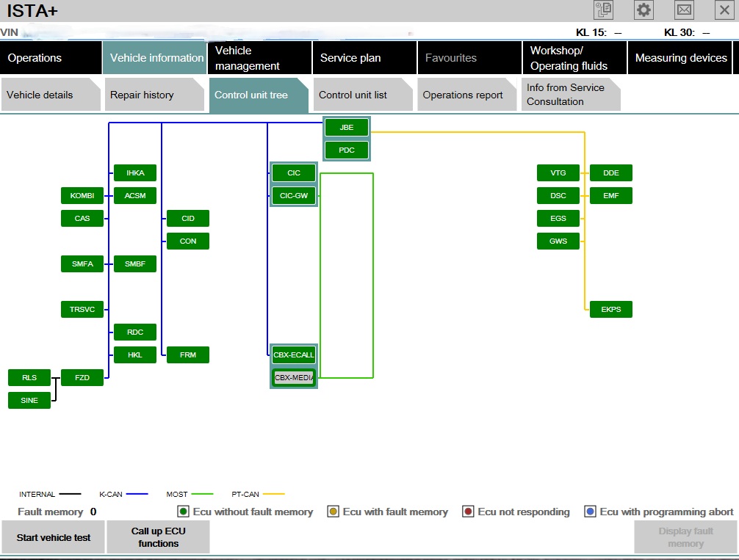The width and height of the screenshot is (739, 560).
Task: Choose the EKPS fuel pump node
Action: click(x=610, y=310)
